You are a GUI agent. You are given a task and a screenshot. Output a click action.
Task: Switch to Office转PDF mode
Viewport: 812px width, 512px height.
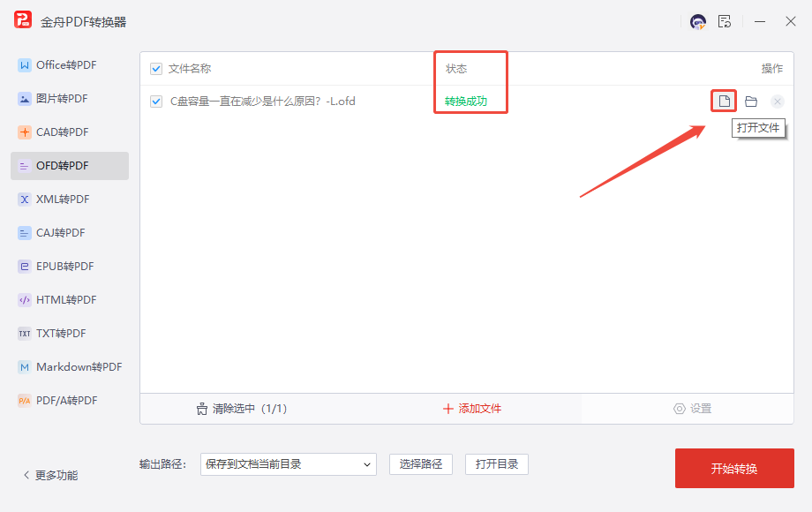click(70, 65)
